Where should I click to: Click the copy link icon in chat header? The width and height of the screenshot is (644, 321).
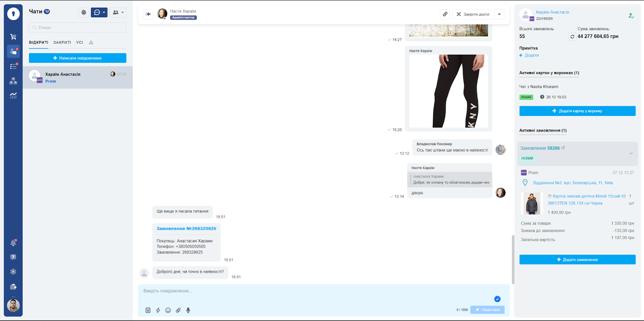tap(445, 14)
